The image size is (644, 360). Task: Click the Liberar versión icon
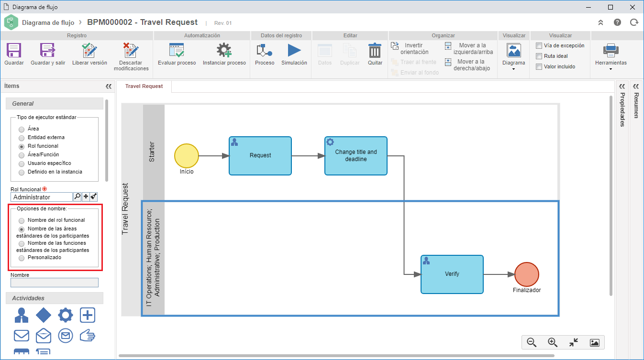click(x=89, y=50)
